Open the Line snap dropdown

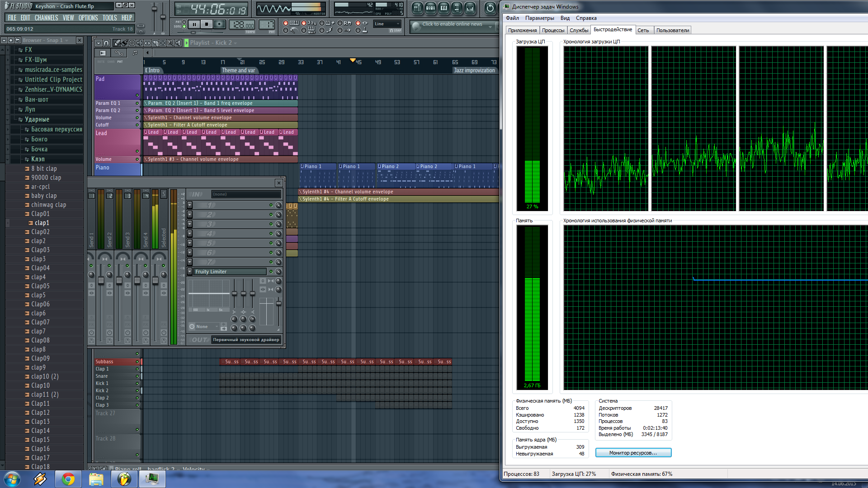point(387,24)
